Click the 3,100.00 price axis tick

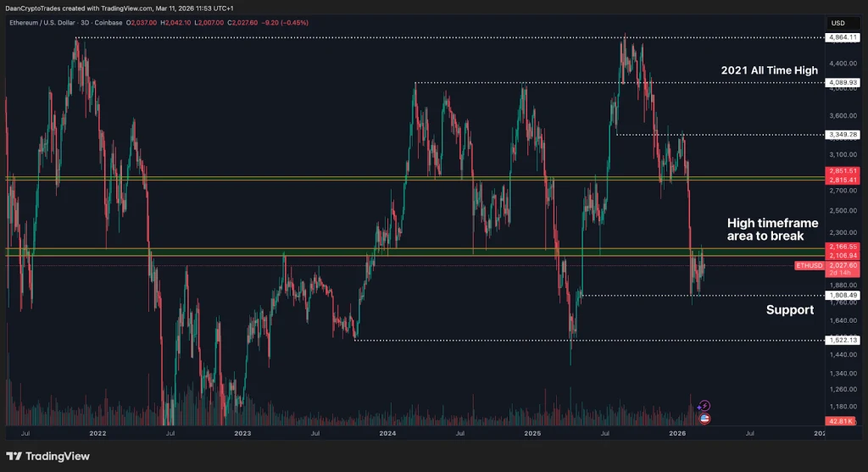pyautogui.click(x=843, y=155)
